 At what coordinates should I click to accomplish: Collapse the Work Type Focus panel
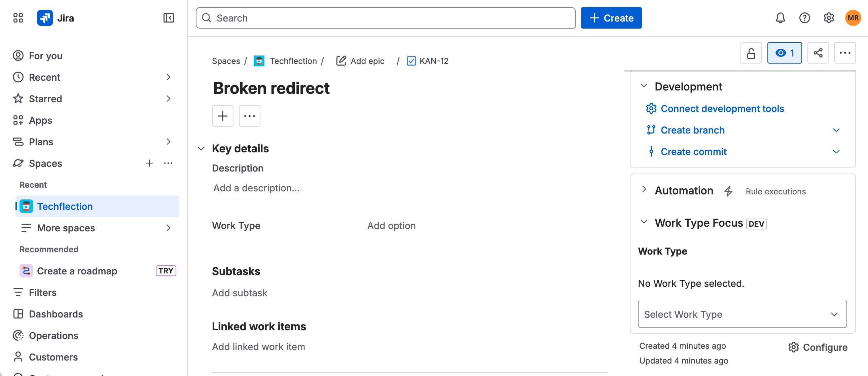pos(644,222)
